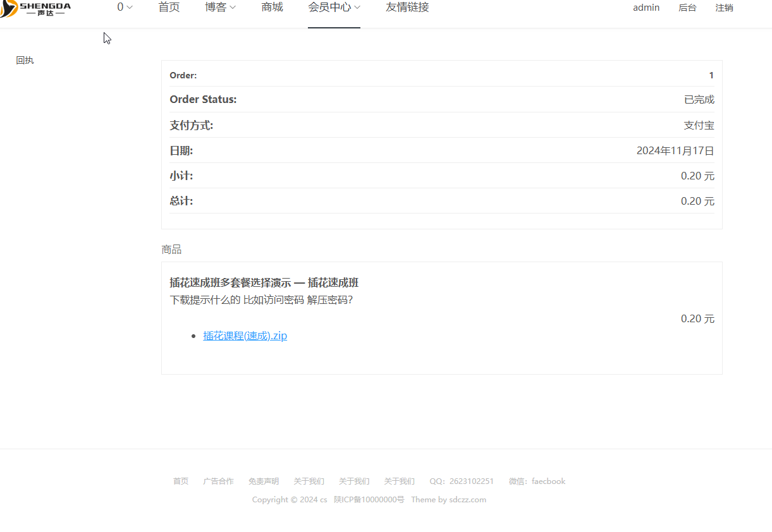Download the 插花课程(速成).zip file
772x532 pixels.
click(245, 336)
